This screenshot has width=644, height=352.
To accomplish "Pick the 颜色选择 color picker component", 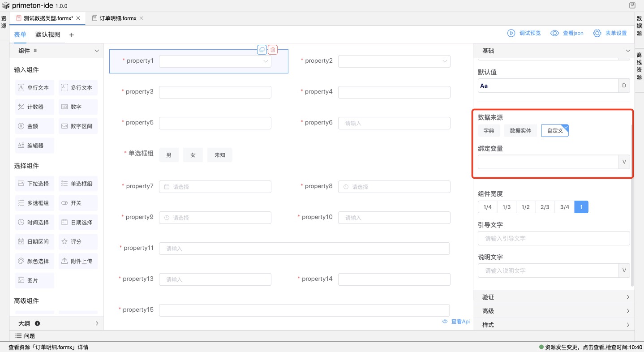I will tap(34, 261).
